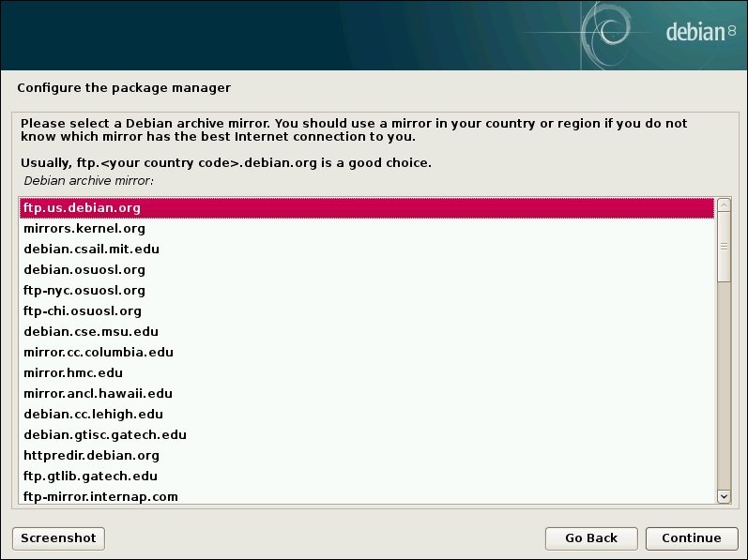Select httpredir.debian.org mirror

[367, 456]
